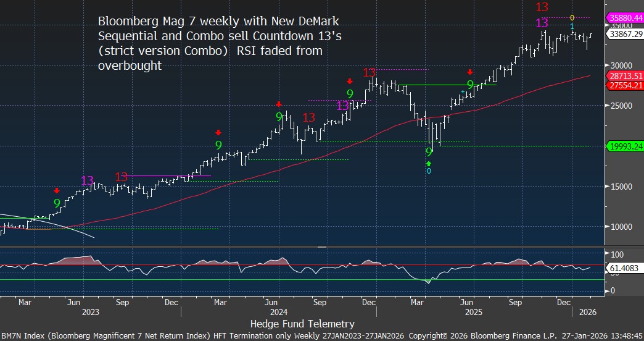This screenshot has height=341, width=644.
Task: Click the green 9 at the March 2025 low
Action: (429, 151)
